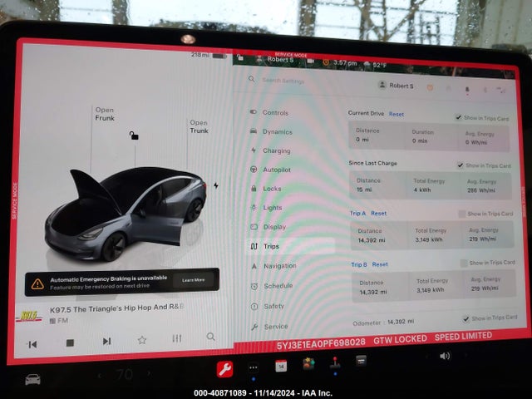The width and height of the screenshot is (532, 399).
Task: Decrease temperature with left arrow
Action: tap(100, 375)
